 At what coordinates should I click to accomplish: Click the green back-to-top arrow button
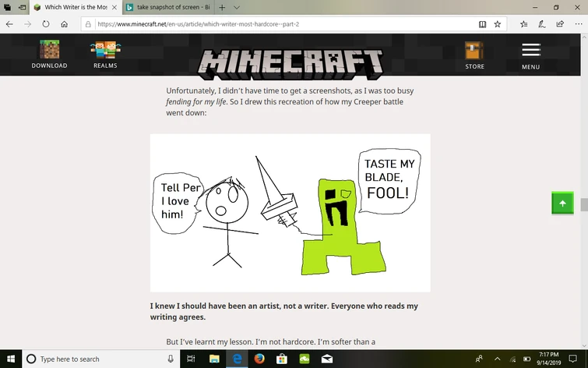[562, 203]
